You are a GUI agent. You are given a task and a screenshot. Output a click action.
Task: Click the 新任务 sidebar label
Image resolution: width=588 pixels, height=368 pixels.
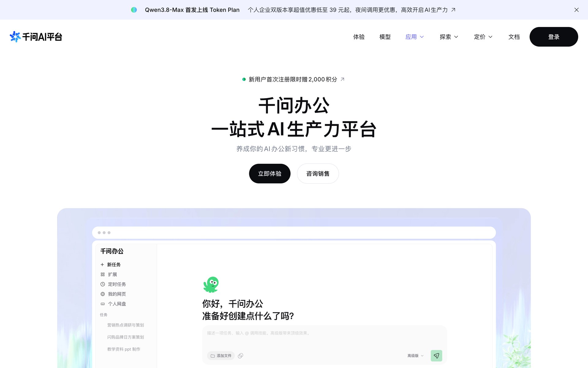pos(114,264)
